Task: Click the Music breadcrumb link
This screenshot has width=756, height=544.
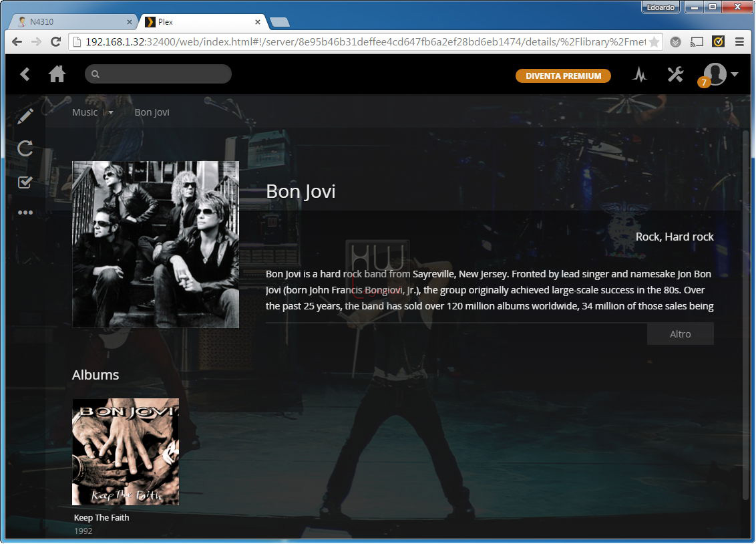Action: tap(85, 112)
